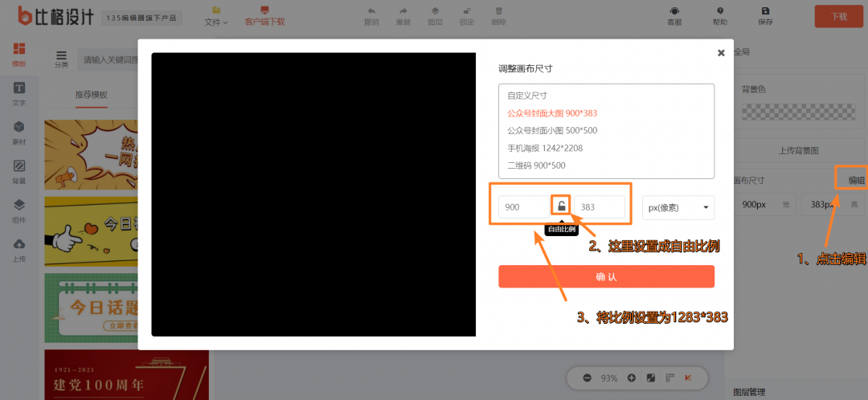868x400 pixels.
Task: Open the 分类 category list
Action: point(61,59)
